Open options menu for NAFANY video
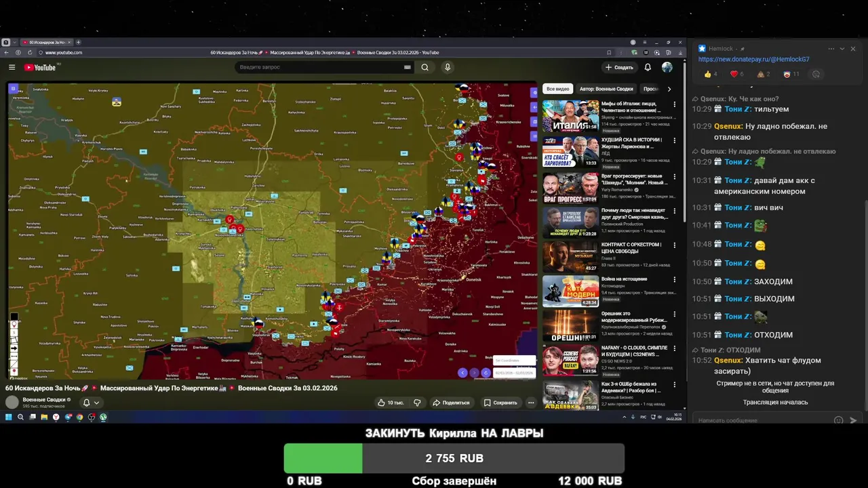The image size is (868, 488). [x=674, y=348]
